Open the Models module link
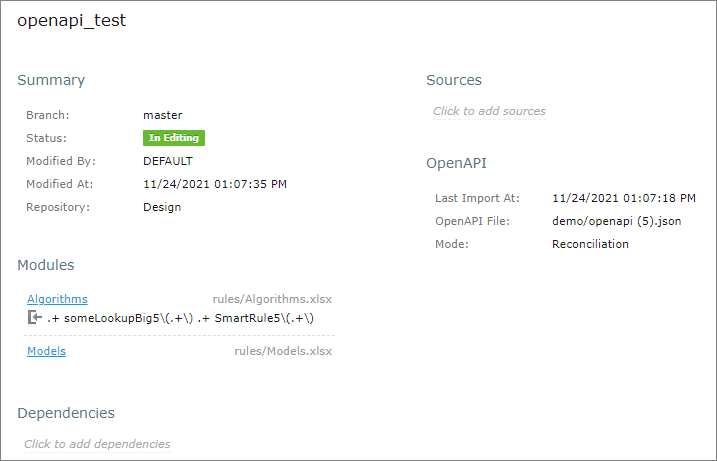The image size is (717, 461). coord(46,351)
